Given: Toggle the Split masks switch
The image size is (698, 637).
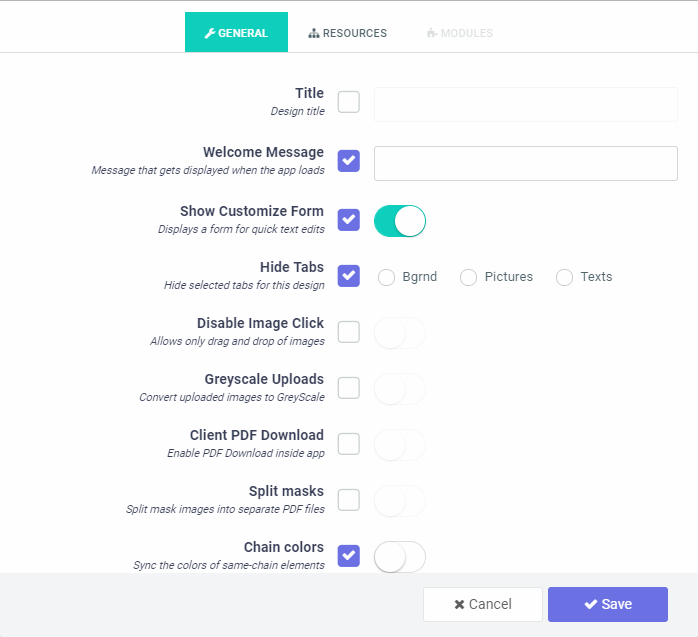Looking at the screenshot, I should 400,501.
